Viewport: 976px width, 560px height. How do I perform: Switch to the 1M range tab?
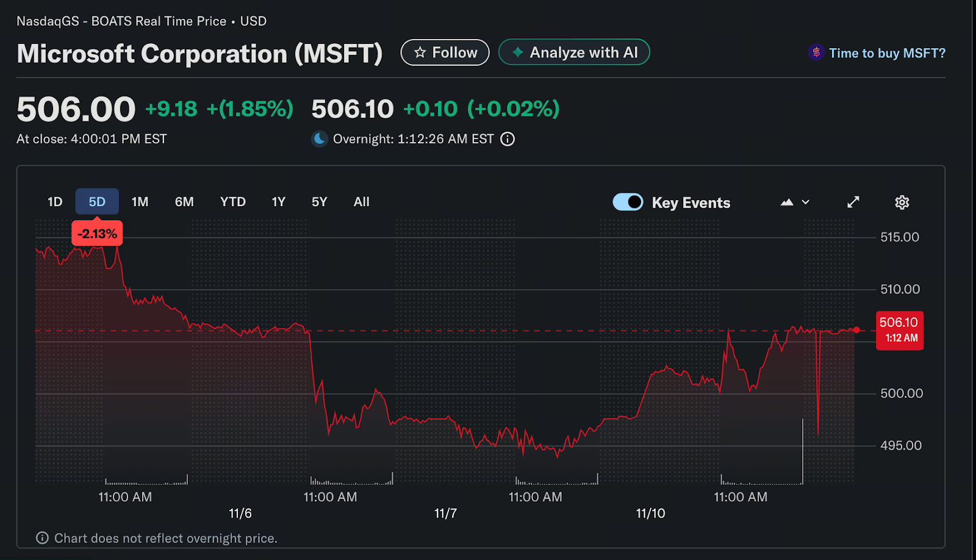pos(140,202)
